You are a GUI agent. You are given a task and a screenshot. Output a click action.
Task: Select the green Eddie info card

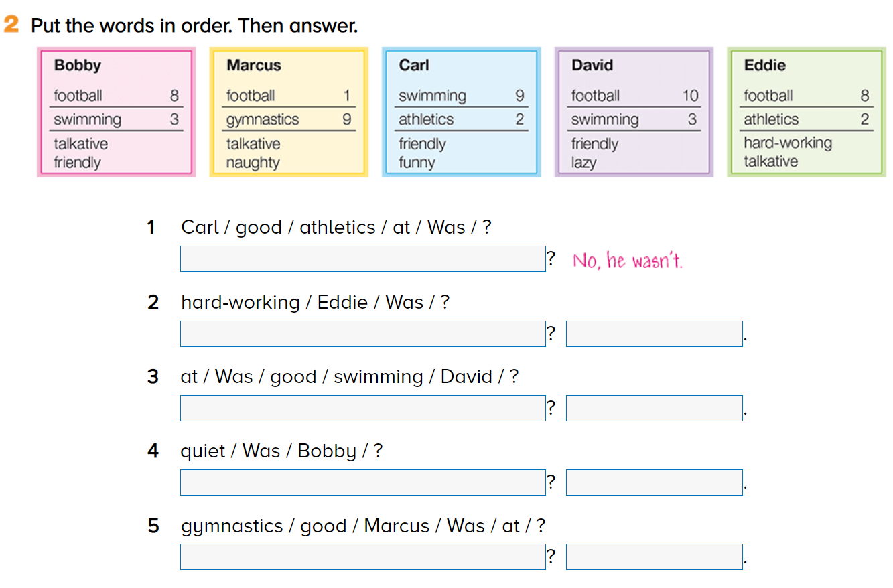pyautogui.click(x=807, y=112)
